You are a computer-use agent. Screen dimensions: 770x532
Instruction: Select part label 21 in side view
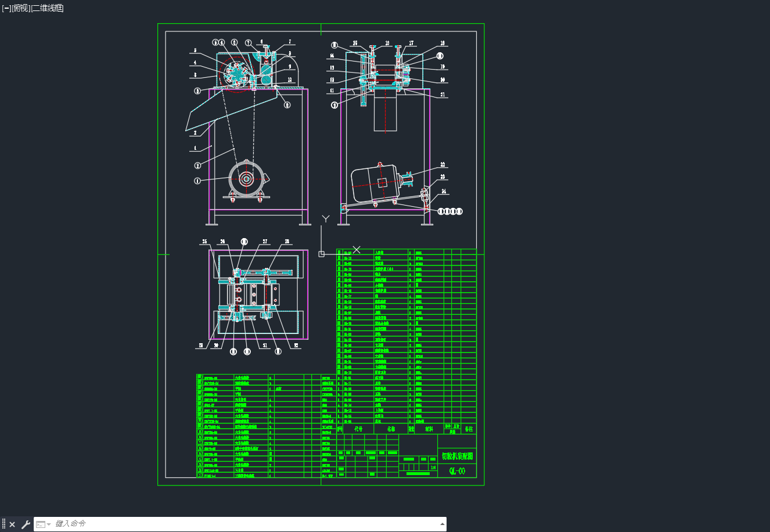tap(442, 95)
